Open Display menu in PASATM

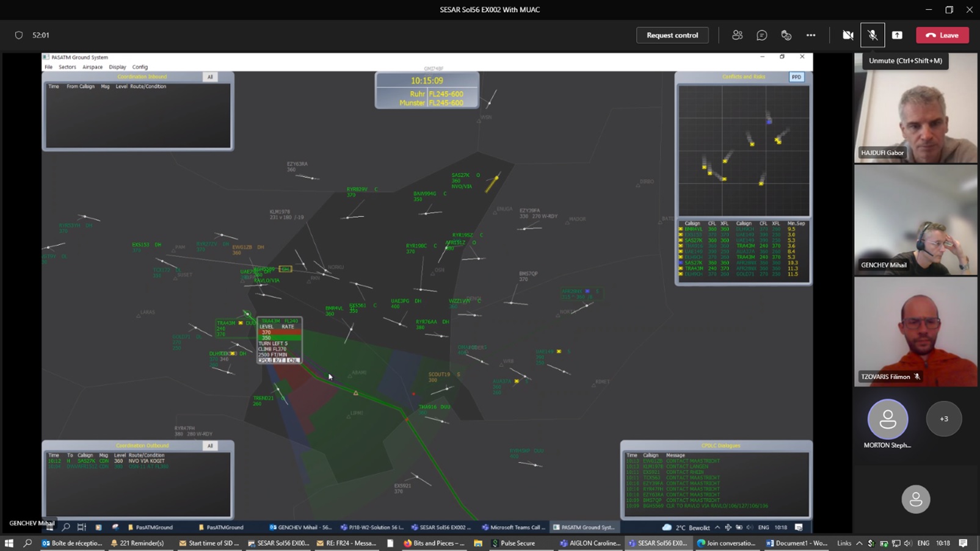117,67
